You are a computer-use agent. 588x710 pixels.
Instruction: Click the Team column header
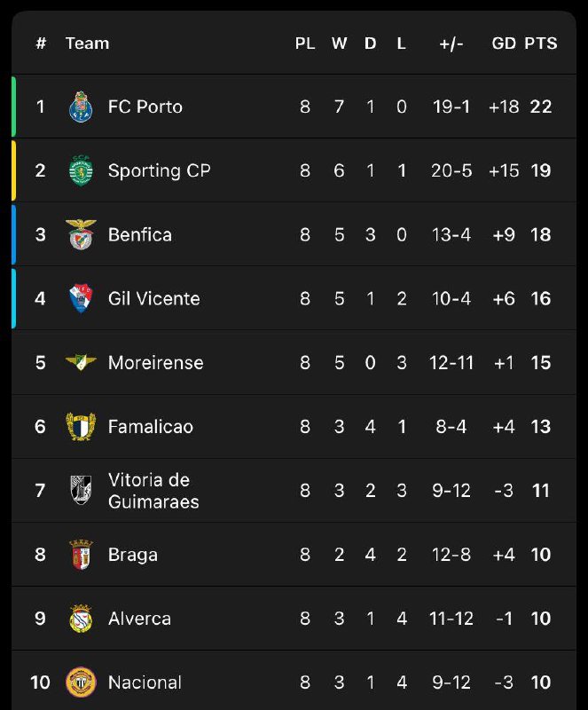click(87, 43)
